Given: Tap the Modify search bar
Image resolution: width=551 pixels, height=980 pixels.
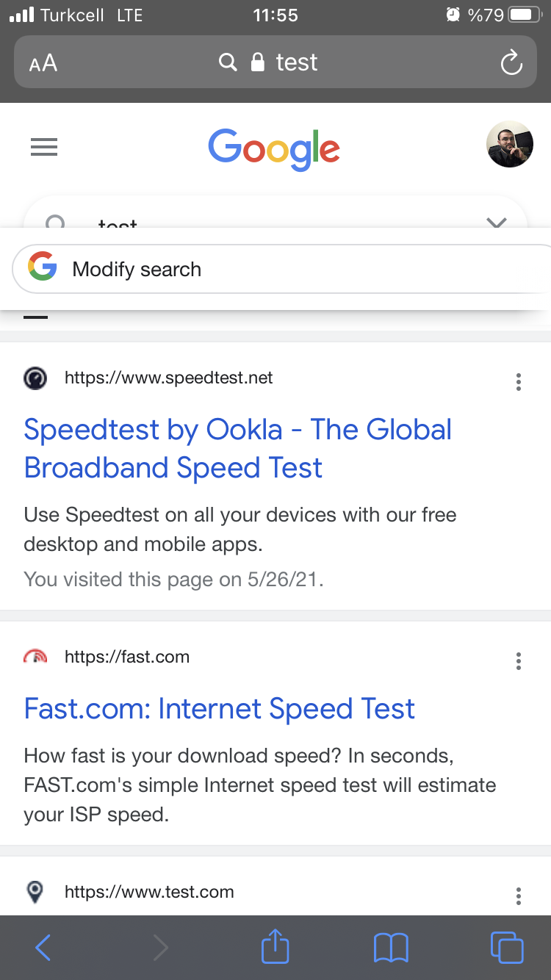Looking at the screenshot, I should [283, 269].
